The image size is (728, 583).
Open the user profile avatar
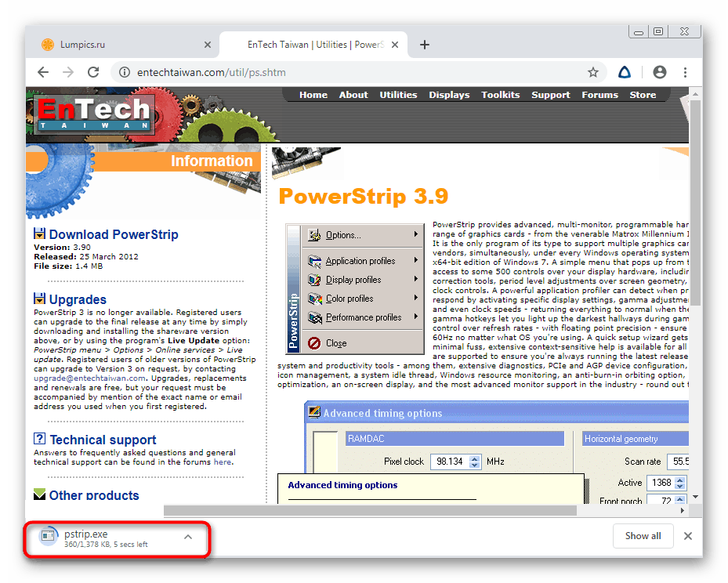[659, 72]
